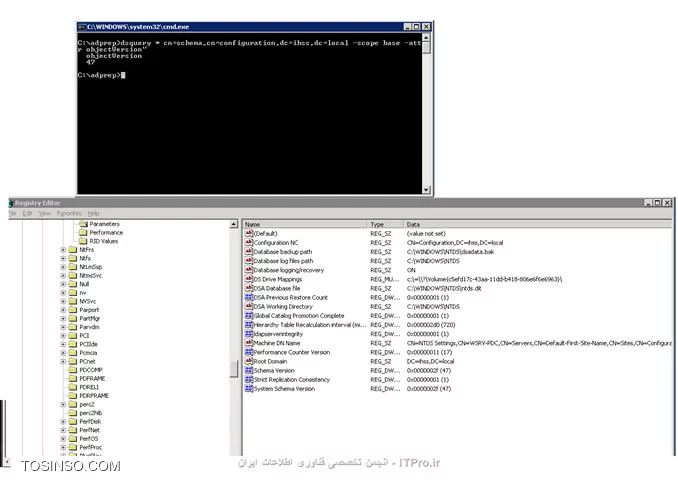Open the File menu in Registry Editor
This screenshot has width=678, height=487.
tap(12, 213)
